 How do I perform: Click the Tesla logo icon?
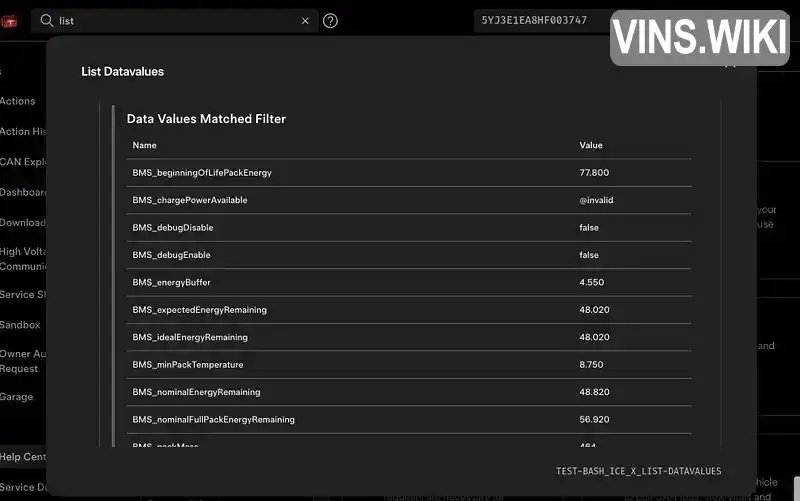(8, 21)
